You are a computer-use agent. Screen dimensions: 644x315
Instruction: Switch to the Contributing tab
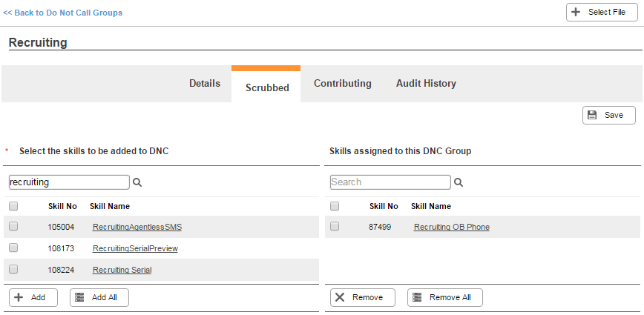tap(343, 83)
